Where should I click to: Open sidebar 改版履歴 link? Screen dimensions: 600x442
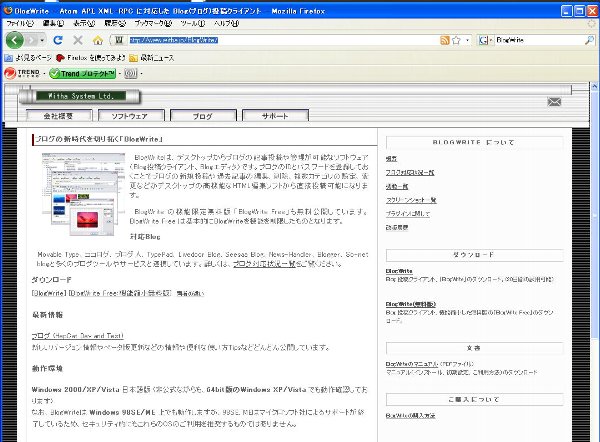click(397, 227)
